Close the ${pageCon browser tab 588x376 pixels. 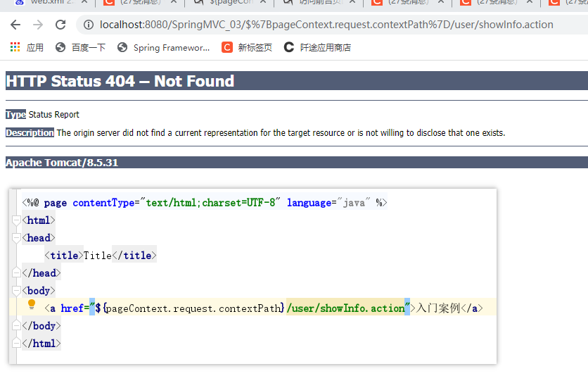pos(263,2)
